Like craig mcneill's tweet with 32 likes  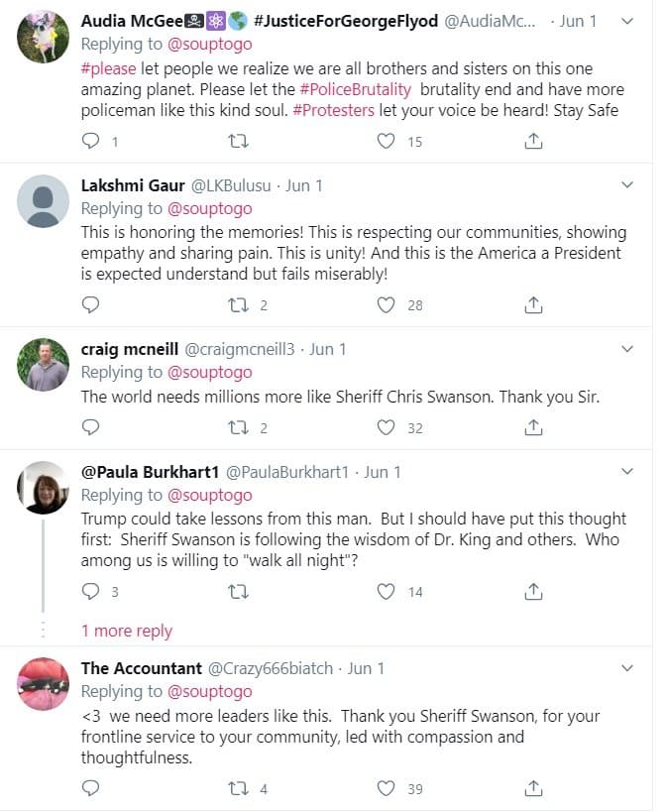(x=387, y=427)
